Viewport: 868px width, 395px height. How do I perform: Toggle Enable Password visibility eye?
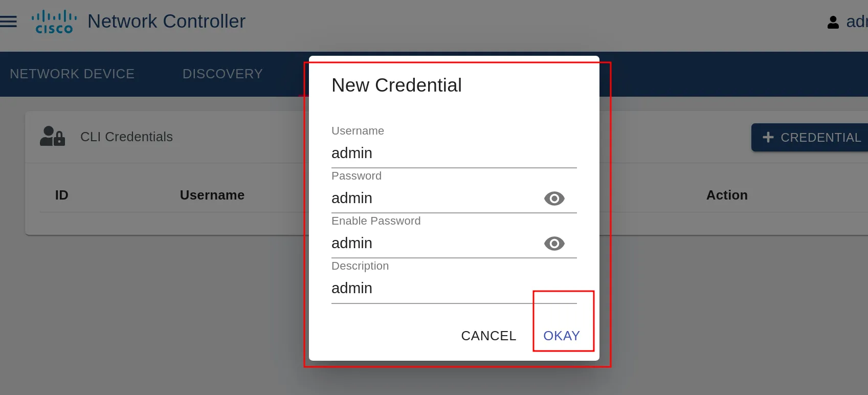554,244
